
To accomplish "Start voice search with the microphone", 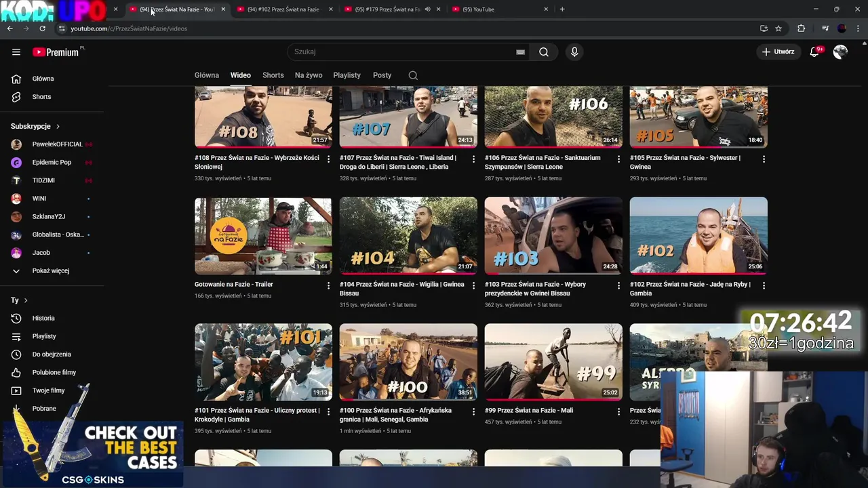I will point(574,52).
